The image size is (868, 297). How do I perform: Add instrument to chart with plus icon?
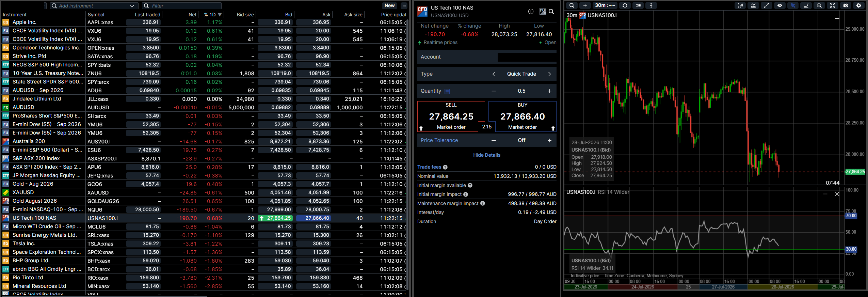585,5
